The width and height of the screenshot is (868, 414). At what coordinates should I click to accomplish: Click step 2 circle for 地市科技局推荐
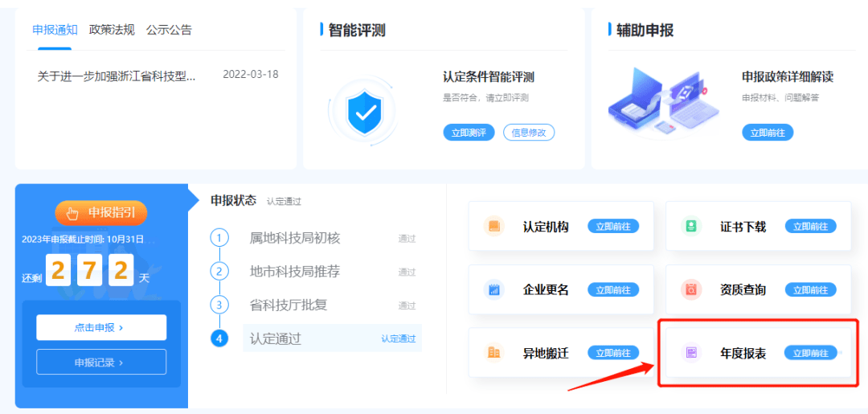[x=219, y=272]
